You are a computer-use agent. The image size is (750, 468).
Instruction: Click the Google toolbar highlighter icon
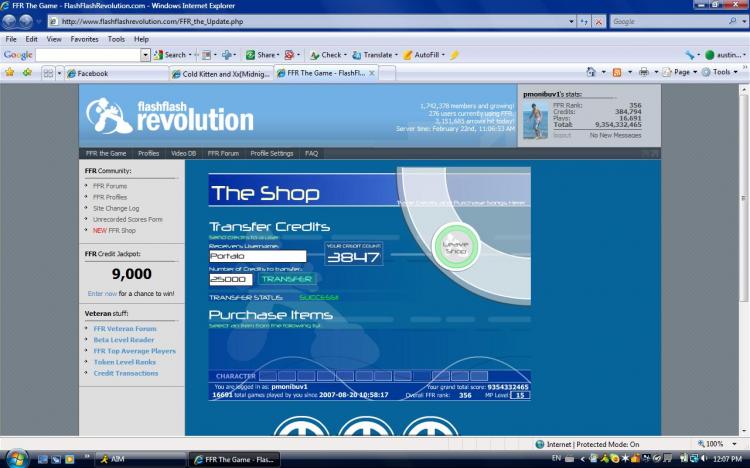coord(454,55)
